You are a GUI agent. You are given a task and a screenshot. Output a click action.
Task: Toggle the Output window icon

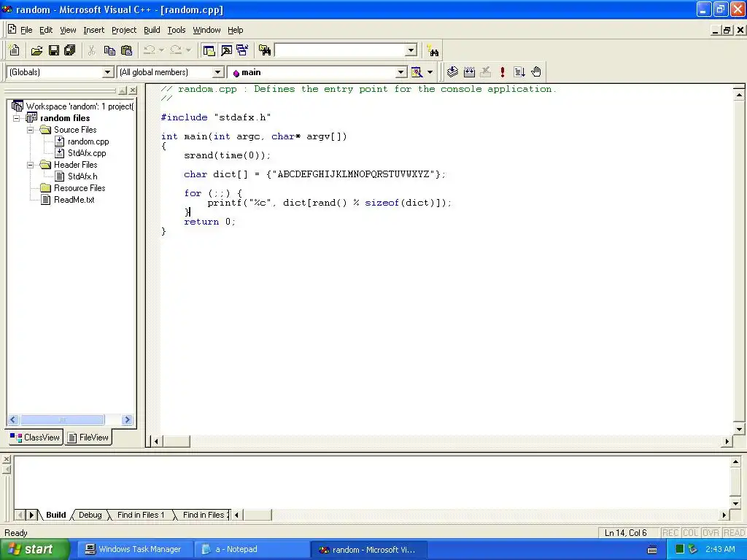226,50
